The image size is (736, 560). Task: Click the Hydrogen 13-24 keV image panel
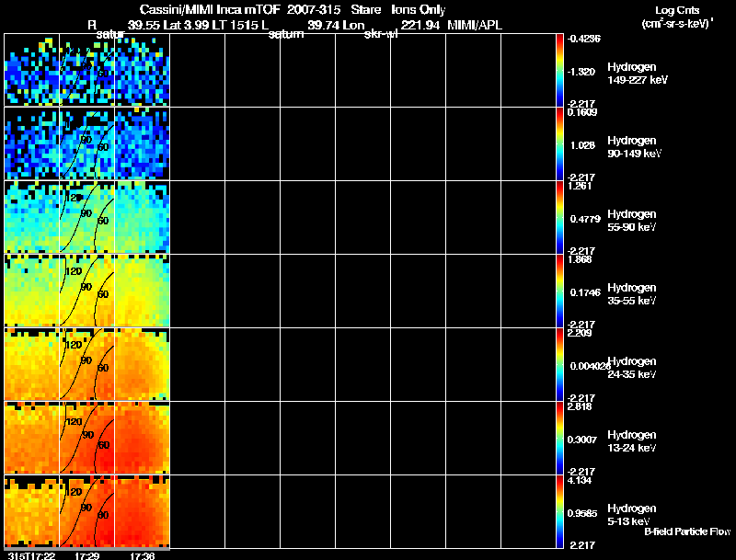(x=86, y=438)
